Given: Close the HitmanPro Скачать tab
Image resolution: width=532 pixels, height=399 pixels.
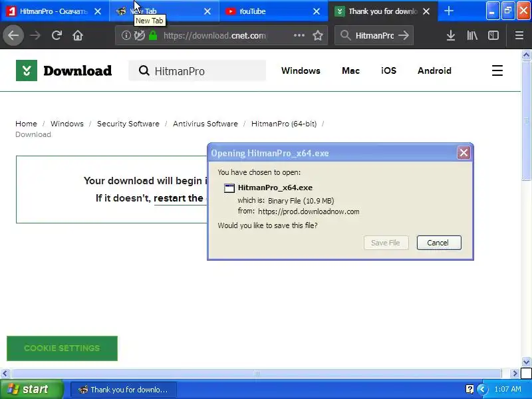Looking at the screenshot, I should pos(98,11).
